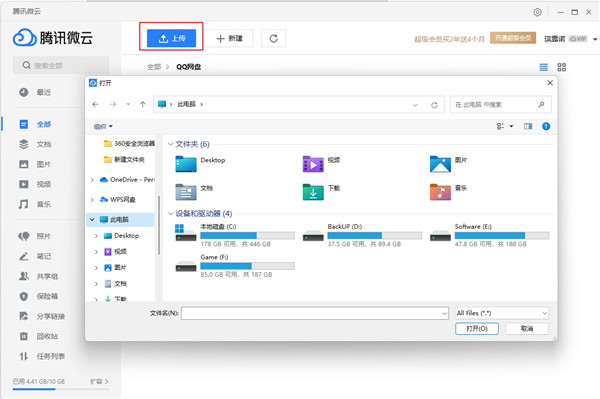Open the All Files type dropdown

point(502,313)
